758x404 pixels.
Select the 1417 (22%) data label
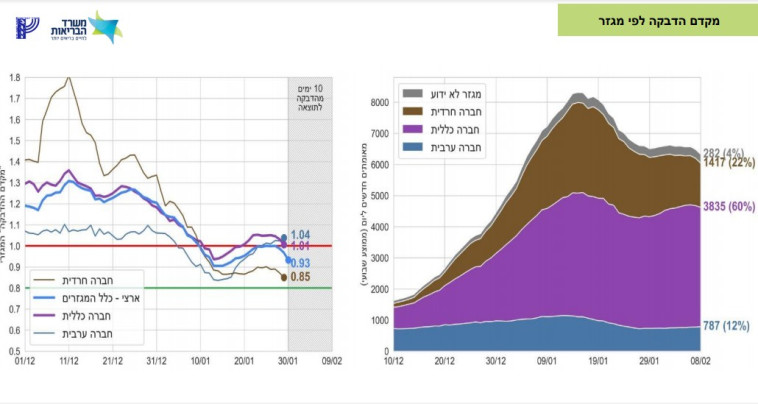727,162
